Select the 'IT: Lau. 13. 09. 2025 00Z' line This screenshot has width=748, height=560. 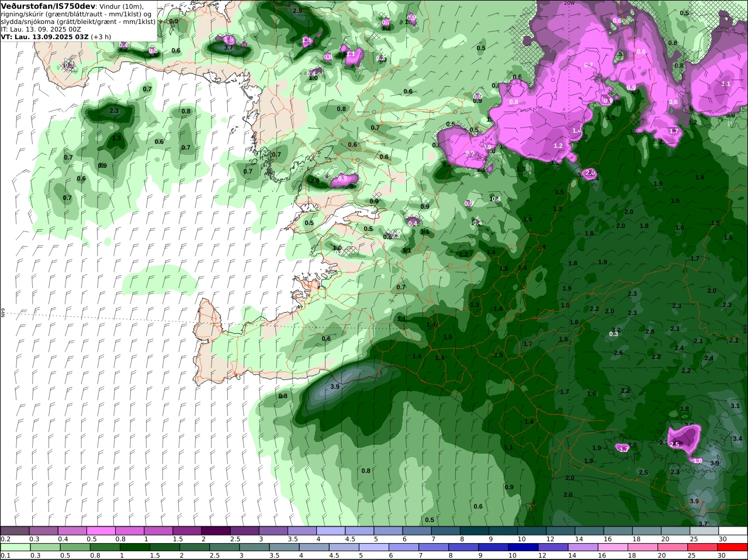[x=41, y=29]
